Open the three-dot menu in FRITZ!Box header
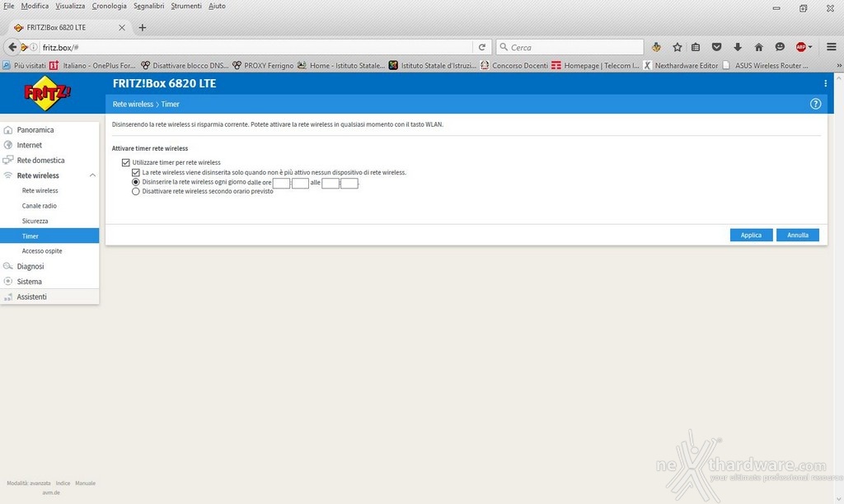844x504 pixels. (825, 83)
